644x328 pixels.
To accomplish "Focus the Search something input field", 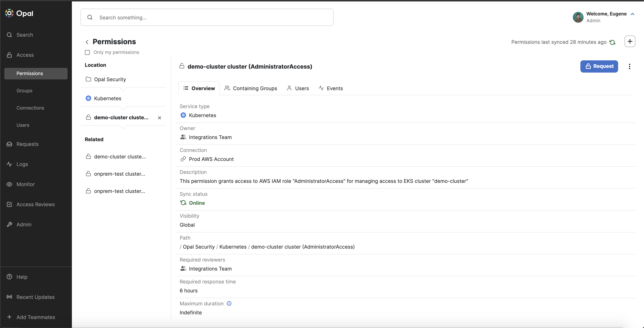I will tap(207, 17).
